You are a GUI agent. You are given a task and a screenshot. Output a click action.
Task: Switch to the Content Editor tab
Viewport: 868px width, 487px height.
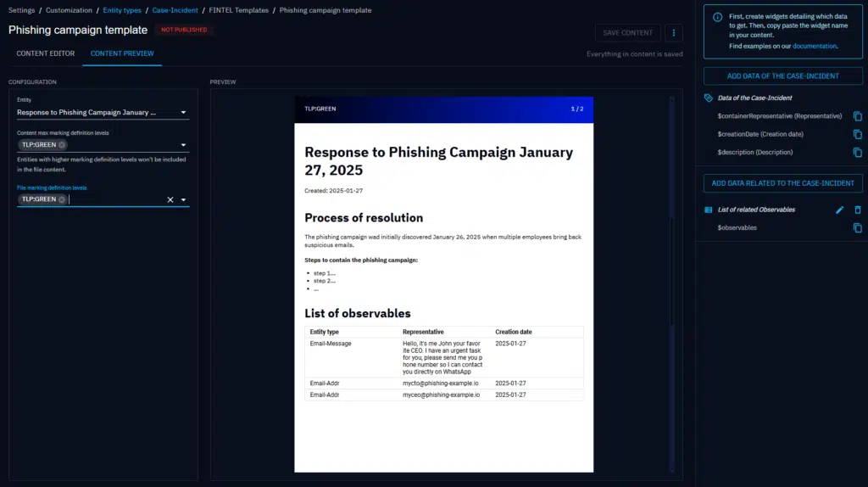46,53
